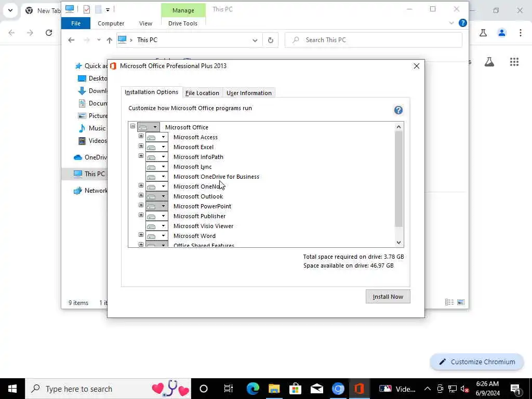This screenshot has height=399, width=532.
Task: Open Google apps grid icon
Action: tap(514, 62)
